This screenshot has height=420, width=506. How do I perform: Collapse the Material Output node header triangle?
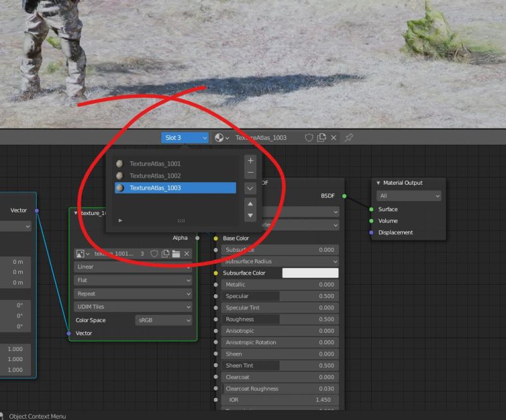coord(378,182)
